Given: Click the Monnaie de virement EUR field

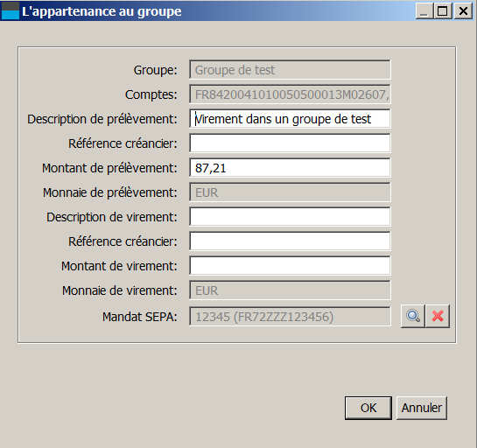Looking at the screenshot, I should [290, 290].
